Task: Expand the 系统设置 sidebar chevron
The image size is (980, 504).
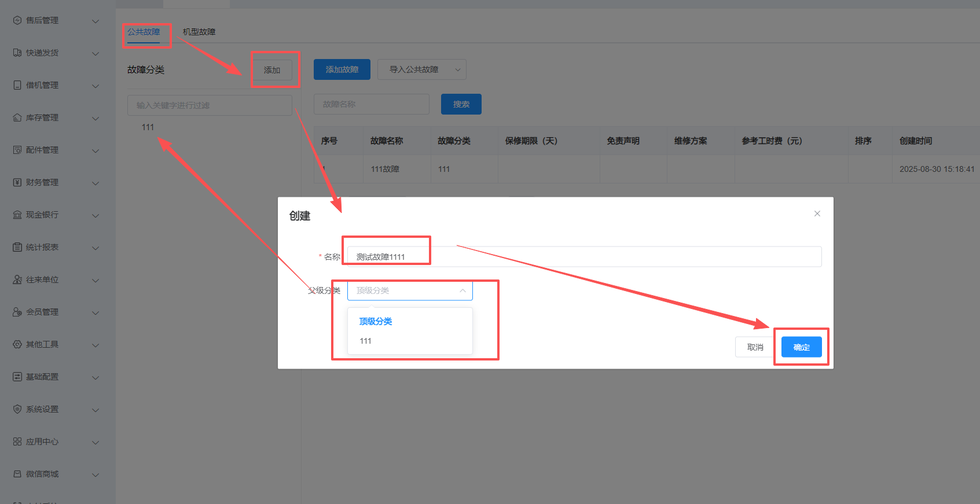Action: point(96,410)
